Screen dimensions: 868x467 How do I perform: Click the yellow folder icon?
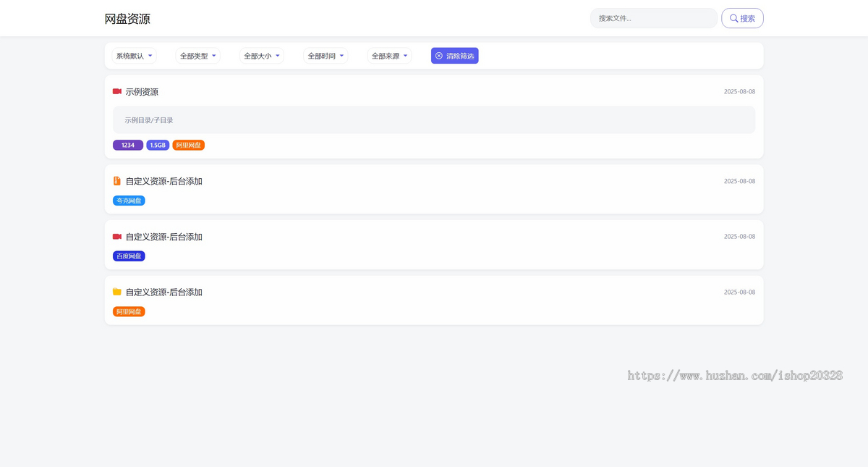(117, 292)
